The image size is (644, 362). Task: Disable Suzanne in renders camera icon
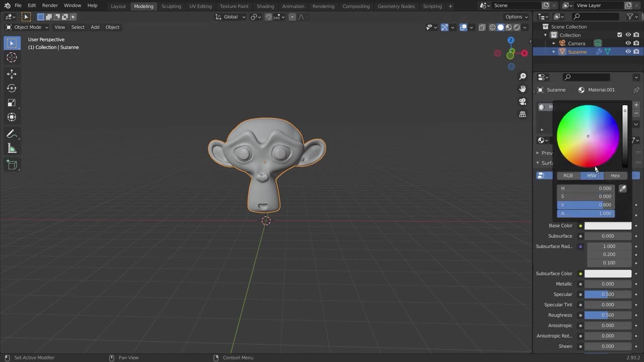(636, 52)
